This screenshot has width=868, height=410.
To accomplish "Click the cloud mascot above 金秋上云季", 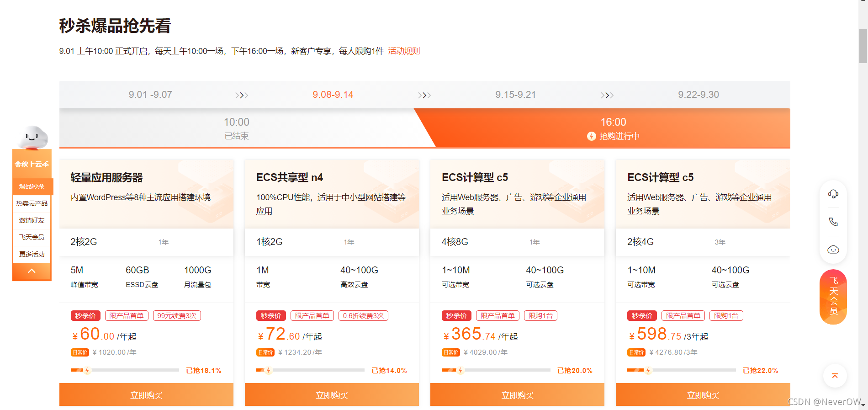I will tap(32, 138).
